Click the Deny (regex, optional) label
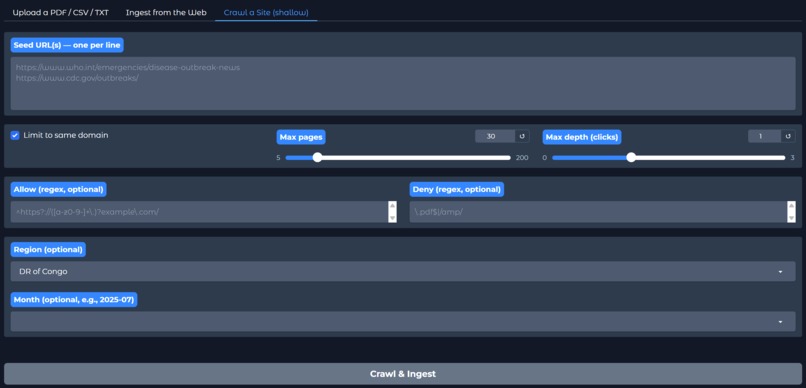 point(457,189)
